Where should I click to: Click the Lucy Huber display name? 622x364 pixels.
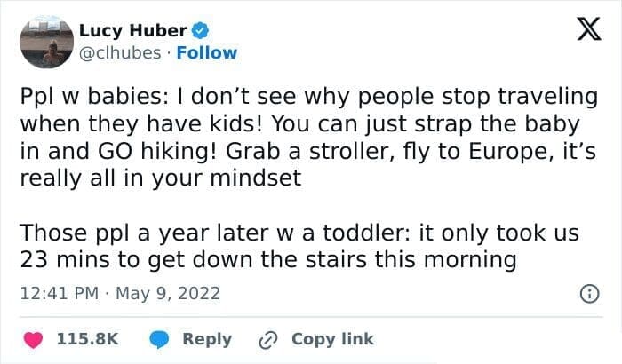click(133, 30)
